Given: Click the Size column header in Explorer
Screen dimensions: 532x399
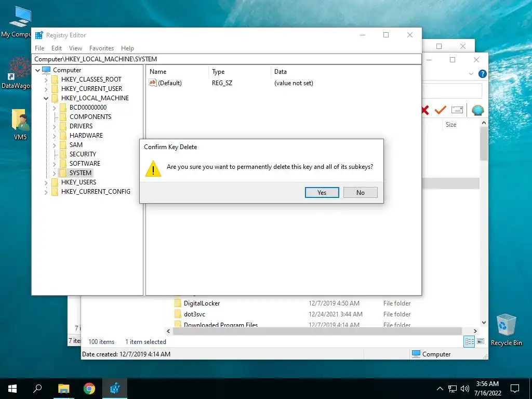Looking at the screenshot, I should [x=451, y=125].
